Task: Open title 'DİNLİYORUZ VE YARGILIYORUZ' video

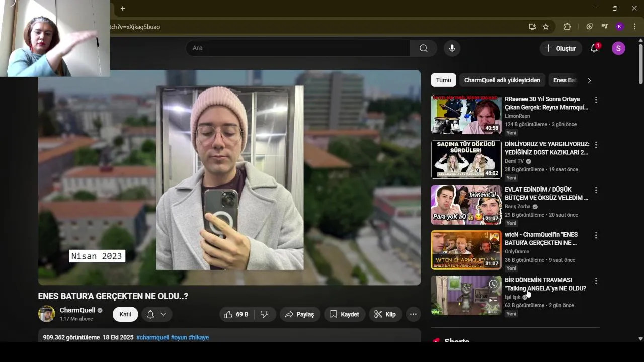Action: (x=547, y=148)
